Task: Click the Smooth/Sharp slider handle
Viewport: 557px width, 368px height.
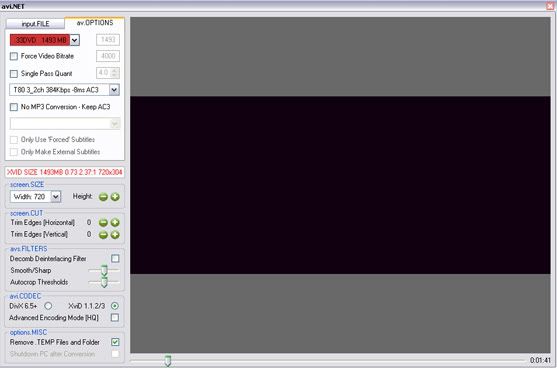Action: (x=104, y=271)
